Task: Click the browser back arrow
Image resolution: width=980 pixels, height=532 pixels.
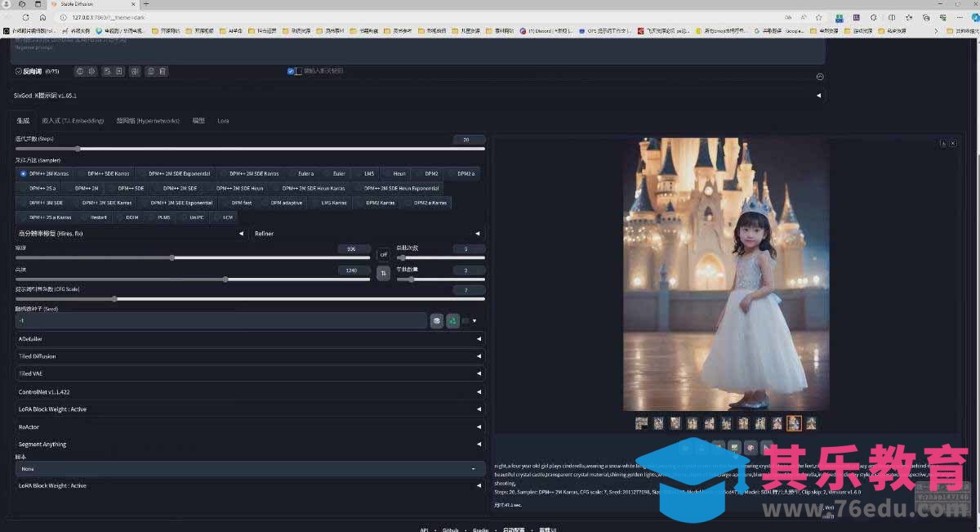Action: [9, 17]
